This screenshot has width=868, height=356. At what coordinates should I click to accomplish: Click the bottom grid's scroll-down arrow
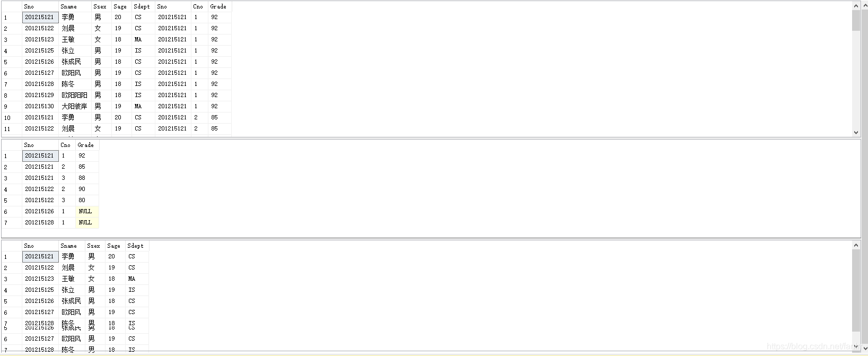[x=856, y=347]
